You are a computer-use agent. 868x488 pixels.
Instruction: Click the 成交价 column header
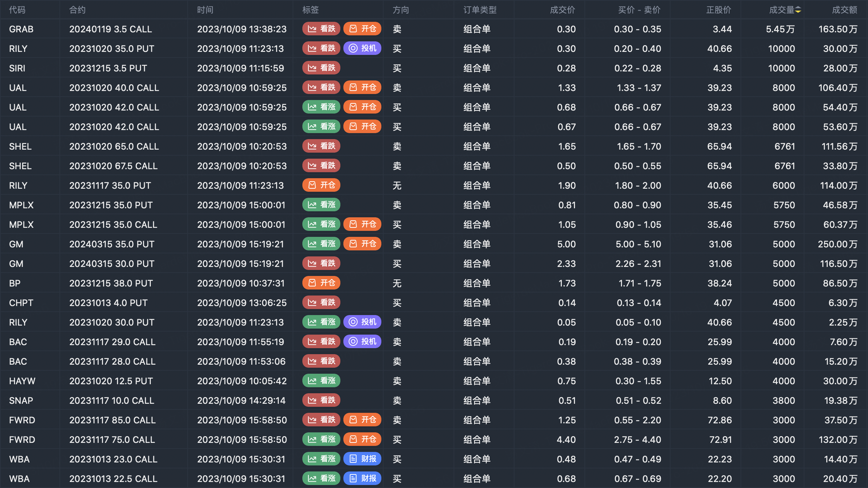[x=562, y=10]
